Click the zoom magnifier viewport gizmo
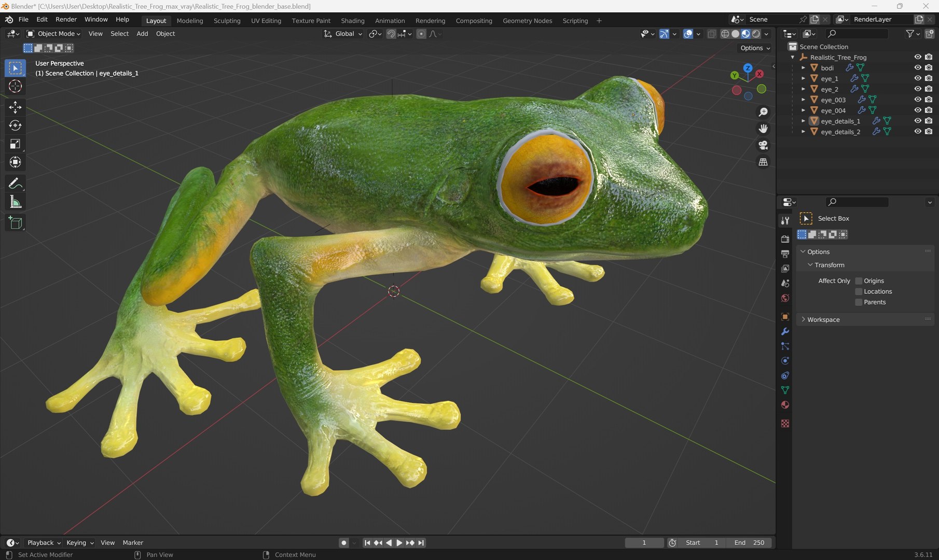This screenshot has width=939, height=560. (763, 112)
